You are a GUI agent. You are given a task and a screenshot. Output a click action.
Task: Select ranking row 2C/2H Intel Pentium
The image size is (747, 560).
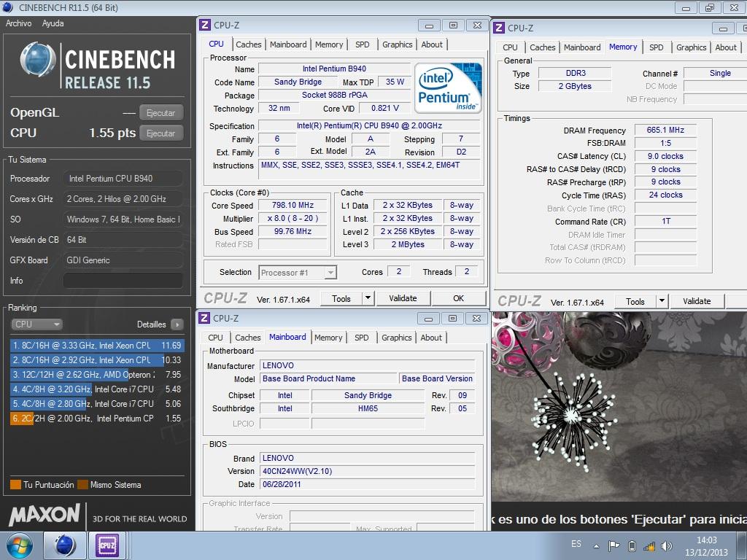(x=97, y=419)
